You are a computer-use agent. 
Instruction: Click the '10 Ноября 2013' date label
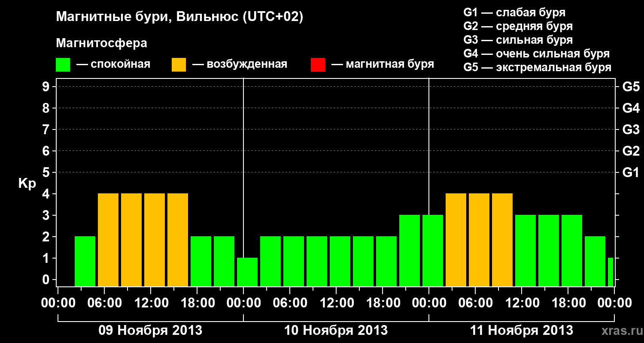click(x=336, y=330)
